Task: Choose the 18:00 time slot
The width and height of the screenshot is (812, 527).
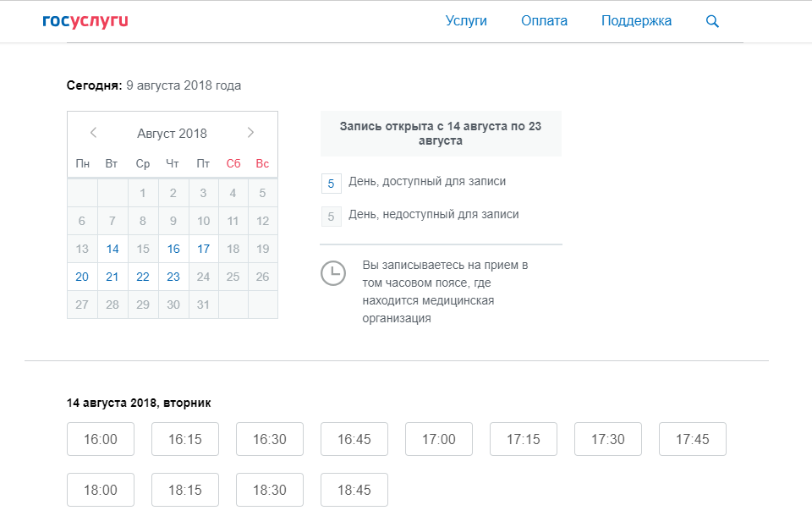Action: (x=101, y=490)
